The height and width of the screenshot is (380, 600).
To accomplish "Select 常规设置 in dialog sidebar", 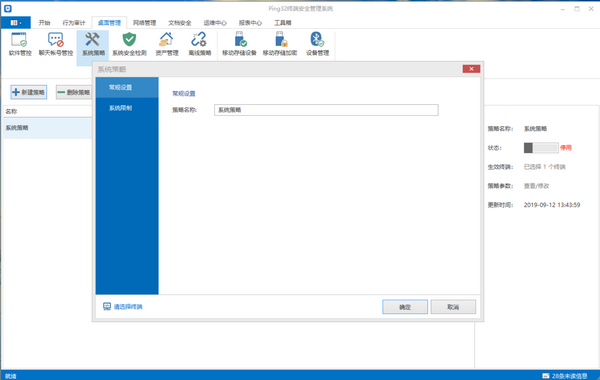I will point(127,87).
